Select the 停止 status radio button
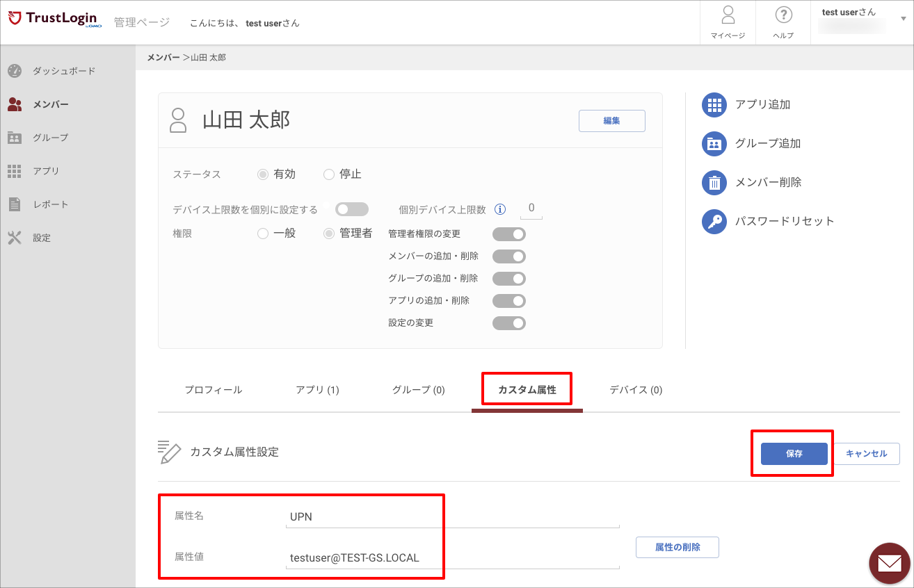Screen dimensions: 914x588 (330, 174)
